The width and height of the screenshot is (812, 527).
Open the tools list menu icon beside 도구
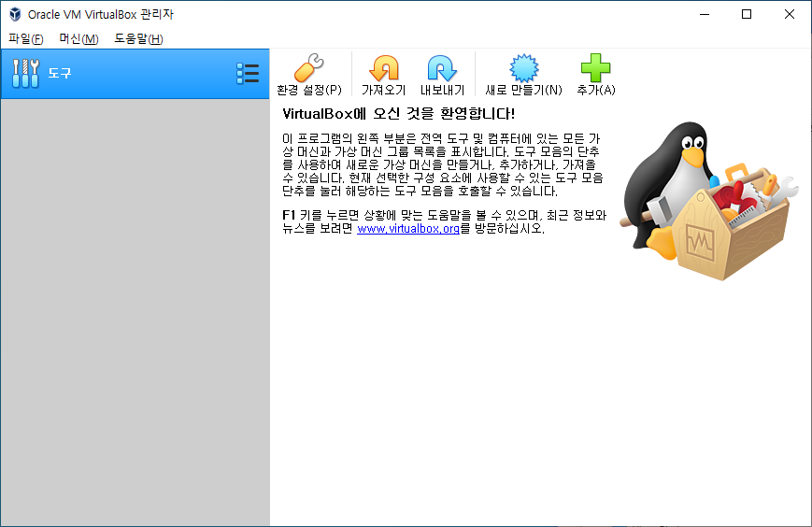248,74
